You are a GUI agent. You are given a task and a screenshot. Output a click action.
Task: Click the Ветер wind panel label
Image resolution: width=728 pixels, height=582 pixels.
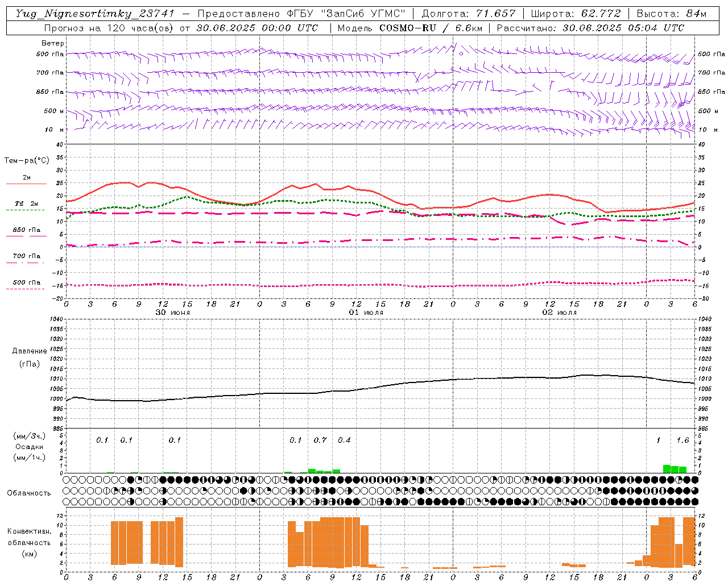point(53,43)
